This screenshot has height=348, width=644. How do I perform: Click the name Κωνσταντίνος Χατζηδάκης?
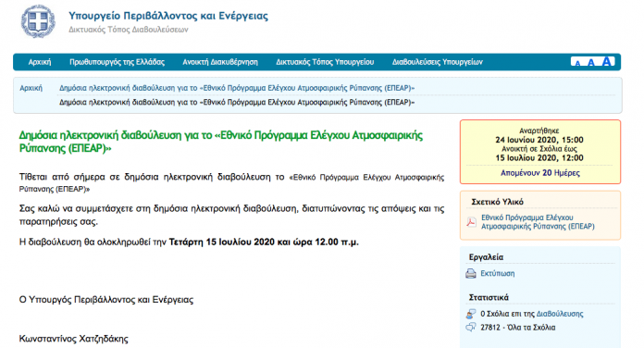tap(73, 339)
